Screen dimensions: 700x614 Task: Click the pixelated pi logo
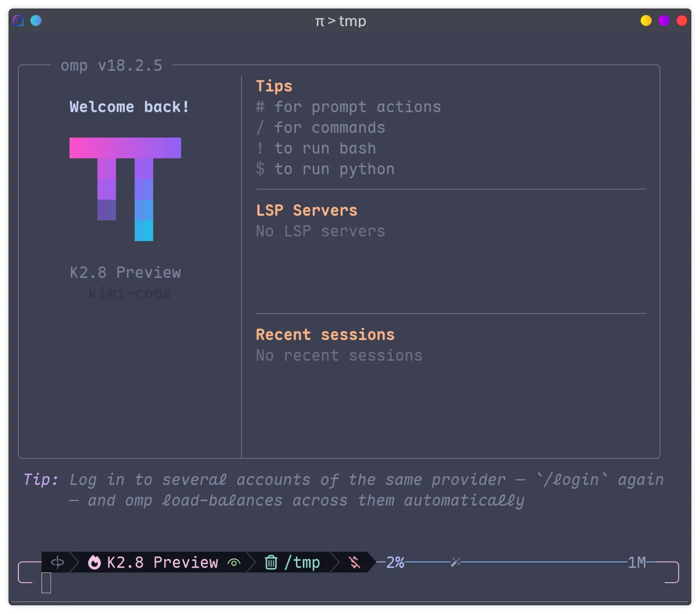click(x=125, y=189)
